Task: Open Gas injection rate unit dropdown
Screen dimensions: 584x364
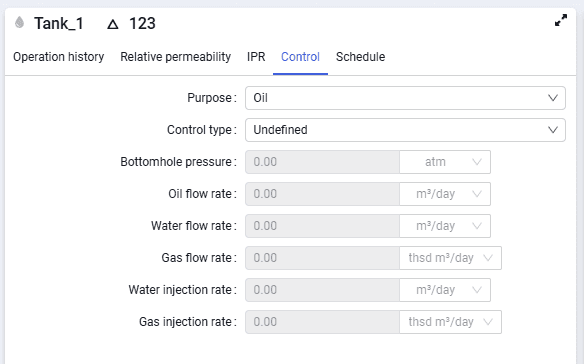Action: tap(451, 322)
